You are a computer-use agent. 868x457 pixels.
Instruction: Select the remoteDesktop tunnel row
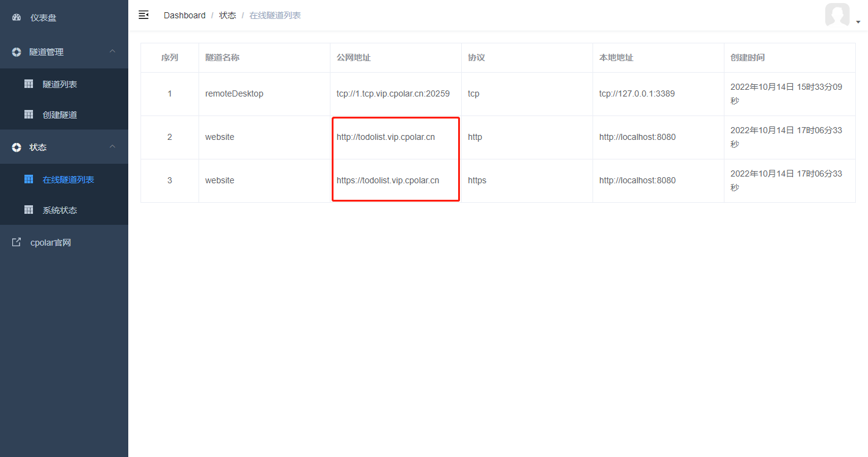[233, 93]
